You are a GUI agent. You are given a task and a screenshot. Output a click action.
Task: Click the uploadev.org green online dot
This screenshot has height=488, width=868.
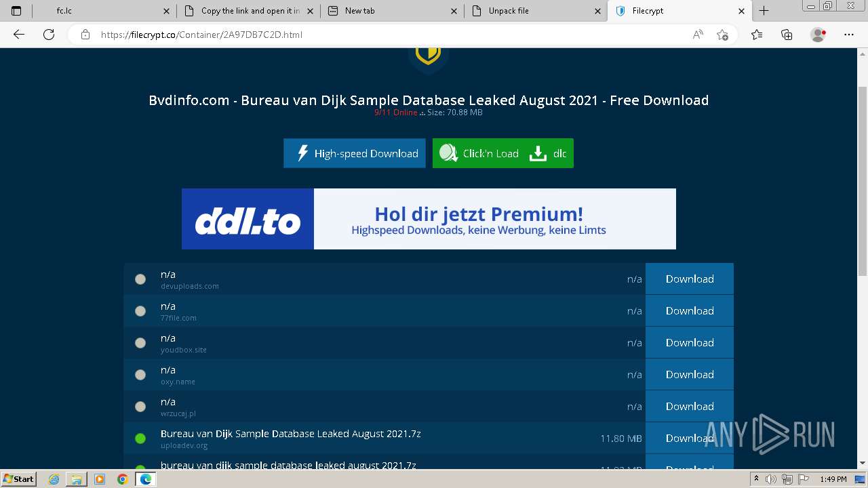tap(140, 439)
